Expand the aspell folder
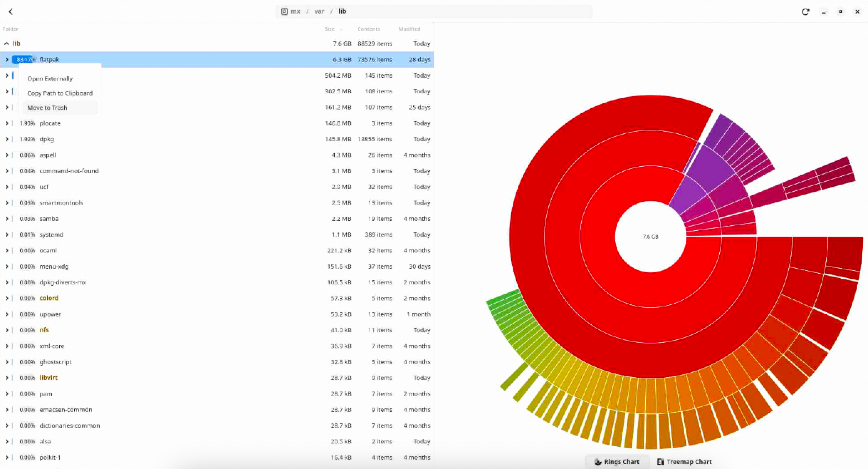The width and height of the screenshot is (868, 469). click(x=6, y=155)
